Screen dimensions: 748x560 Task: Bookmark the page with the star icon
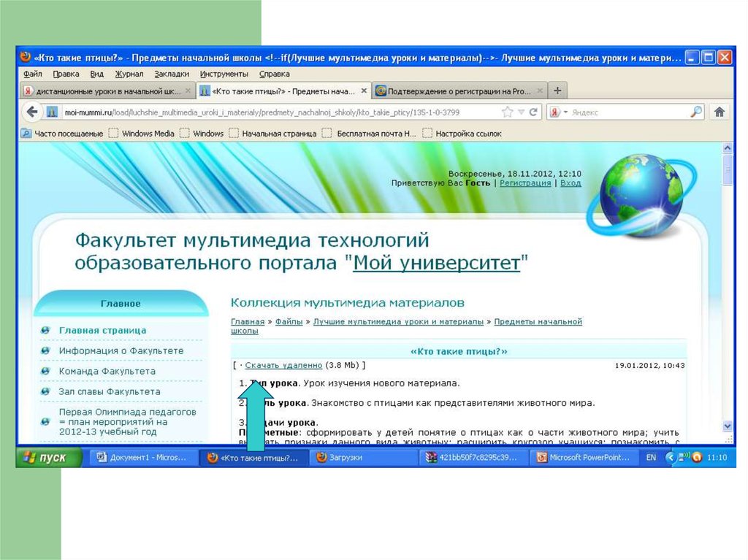pyautogui.click(x=507, y=112)
